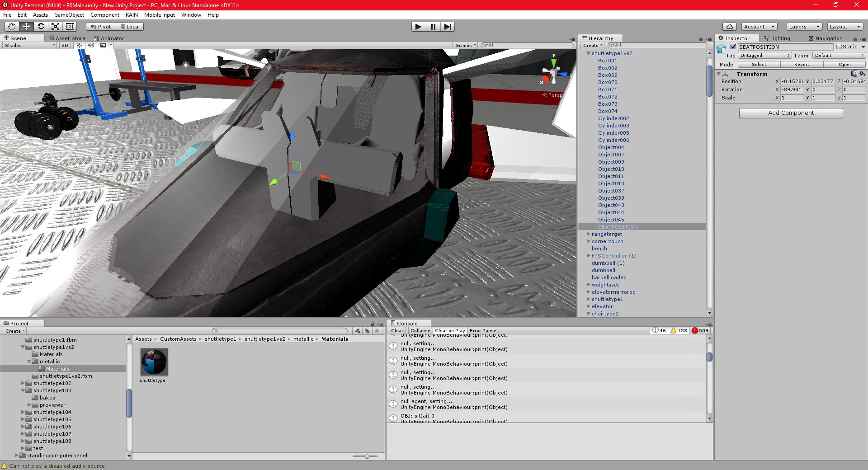Switch to the Animator tab

coord(109,38)
